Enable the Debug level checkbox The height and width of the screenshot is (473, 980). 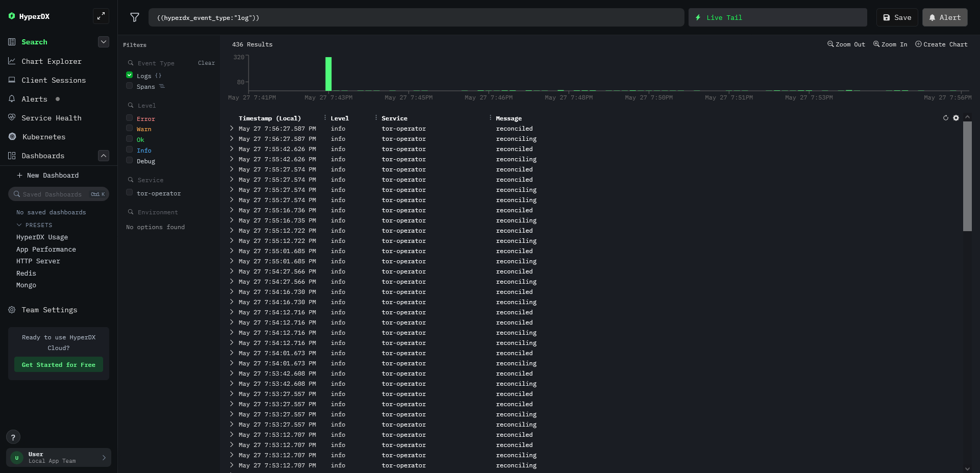pyautogui.click(x=130, y=160)
